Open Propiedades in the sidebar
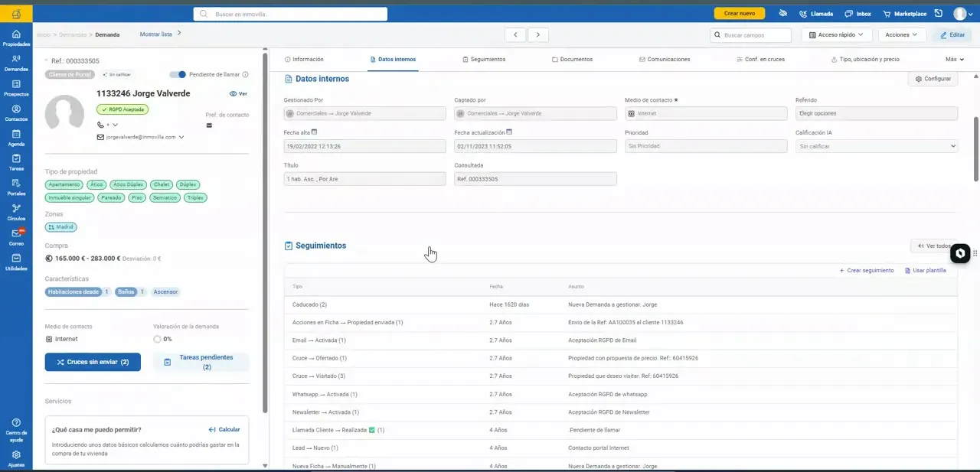The image size is (980, 472). [x=16, y=38]
